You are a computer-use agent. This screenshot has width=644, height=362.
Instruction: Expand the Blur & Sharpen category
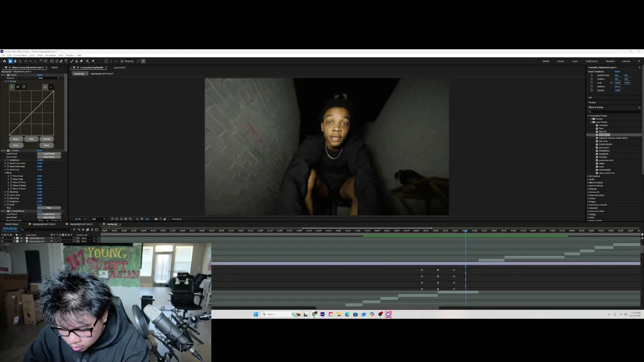tap(589, 183)
